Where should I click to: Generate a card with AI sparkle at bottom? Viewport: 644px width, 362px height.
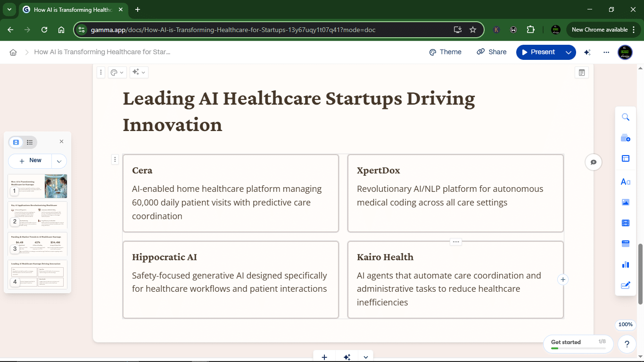coord(347,357)
